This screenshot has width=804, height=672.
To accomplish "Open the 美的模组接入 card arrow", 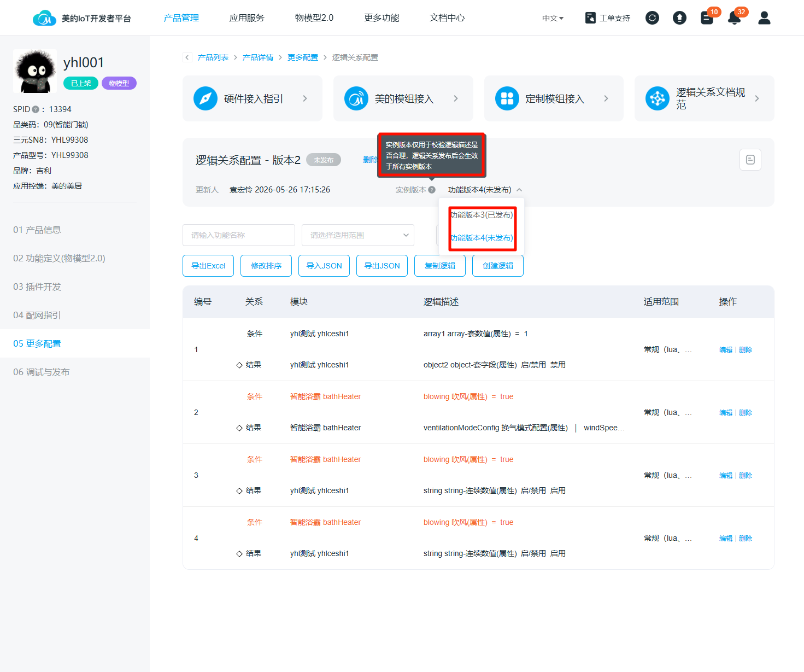I will pyautogui.click(x=456, y=98).
